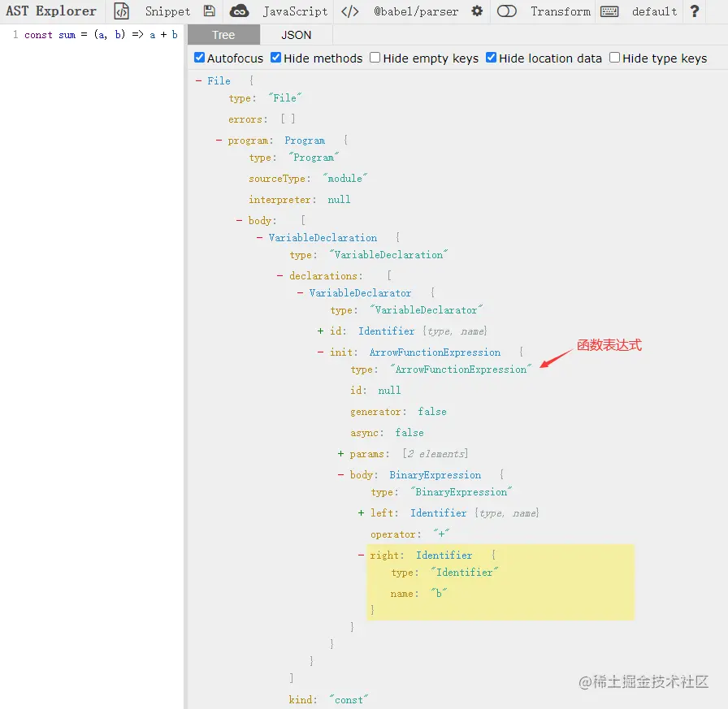The height and width of the screenshot is (709, 728).
Task: Open parser settings via the gear icon
Action: pos(478,11)
